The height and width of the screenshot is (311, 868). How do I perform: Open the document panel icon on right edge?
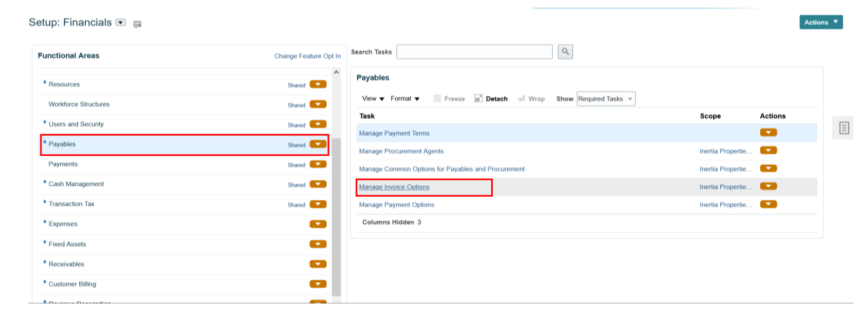point(844,128)
